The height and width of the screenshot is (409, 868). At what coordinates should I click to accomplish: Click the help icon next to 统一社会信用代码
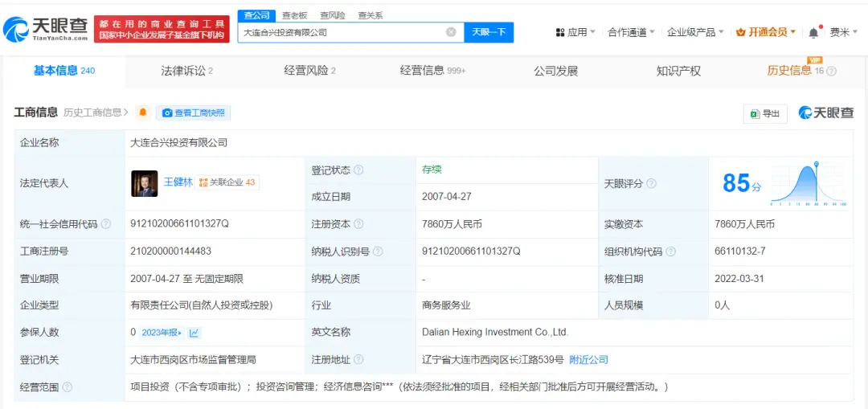(106, 224)
